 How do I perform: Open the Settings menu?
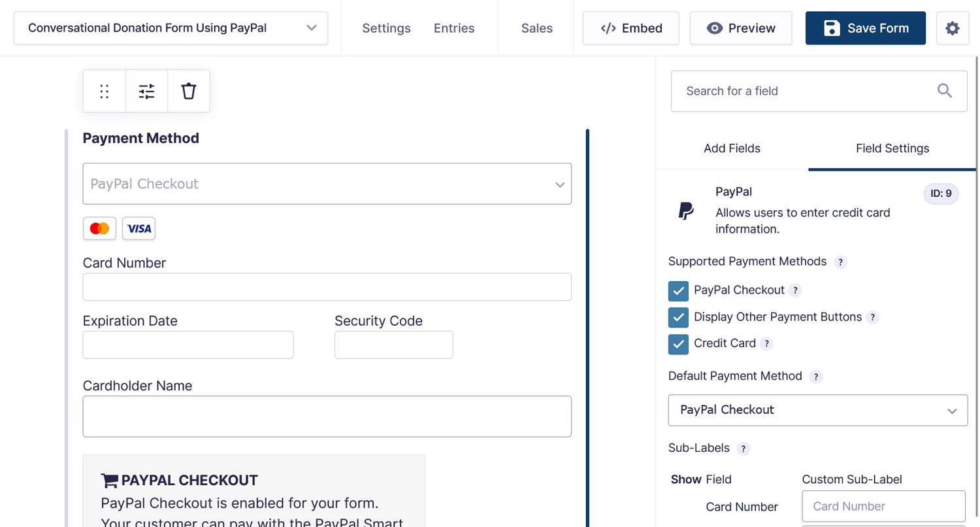(386, 28)
